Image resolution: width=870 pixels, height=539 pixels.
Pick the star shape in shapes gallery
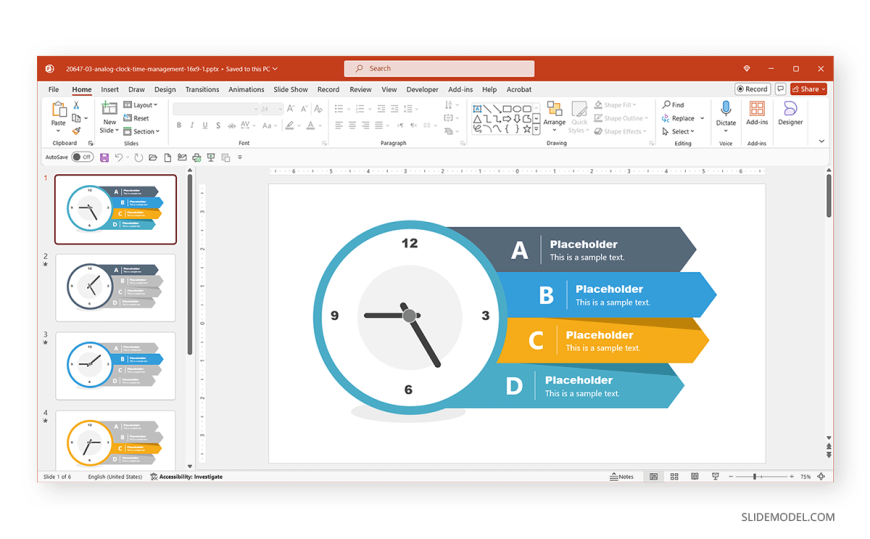(x=527, y=129)
